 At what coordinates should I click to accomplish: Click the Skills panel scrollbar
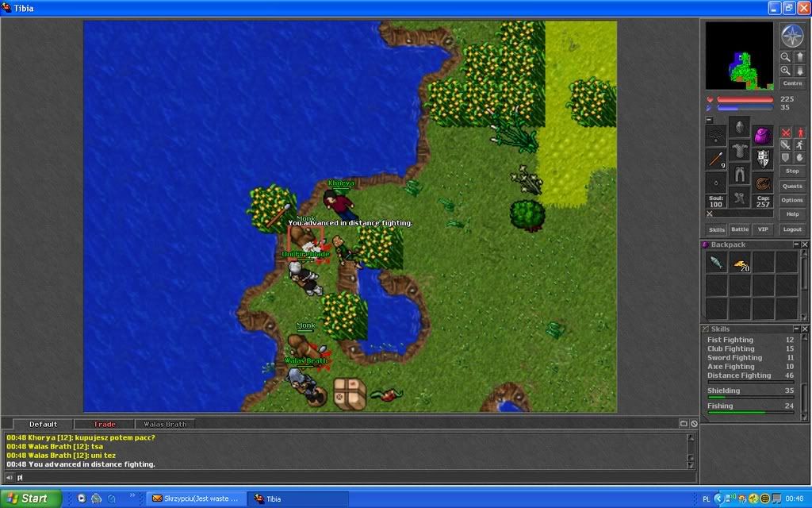coord(804,376)
